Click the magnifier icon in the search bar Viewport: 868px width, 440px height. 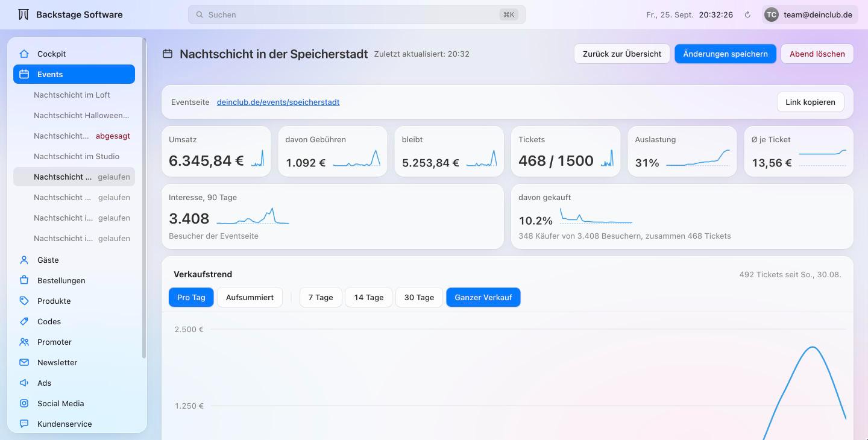pyautogui.click(x=200, y=14)
